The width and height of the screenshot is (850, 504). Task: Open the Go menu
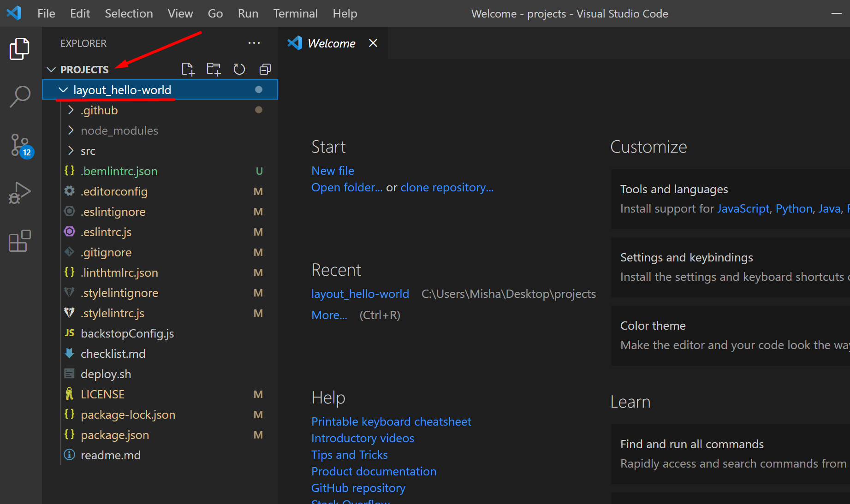tap(215, 13)
